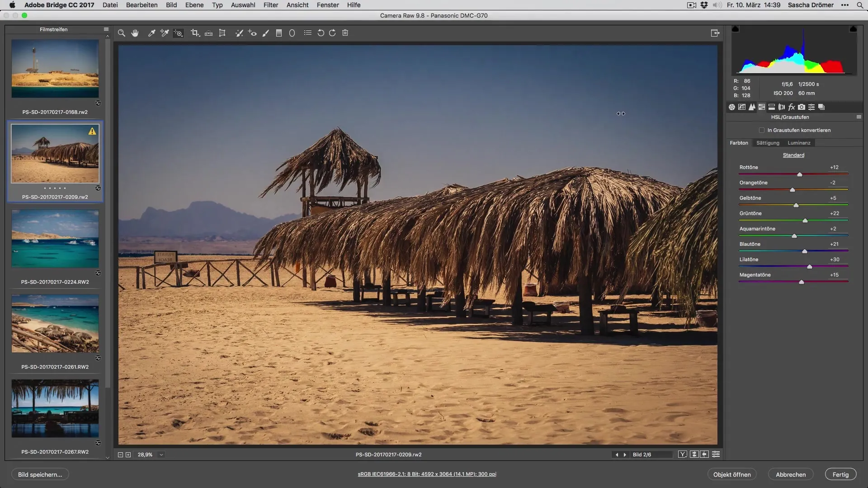868x488 pixels.
Task: Open the Tone Curve panel
Action: [742, 107]
